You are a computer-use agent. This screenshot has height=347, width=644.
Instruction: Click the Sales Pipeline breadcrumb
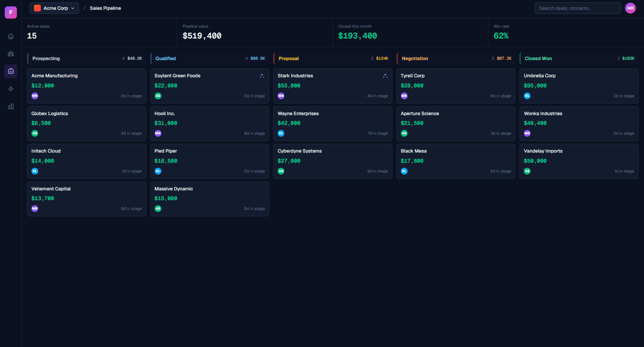coord(105,8)
